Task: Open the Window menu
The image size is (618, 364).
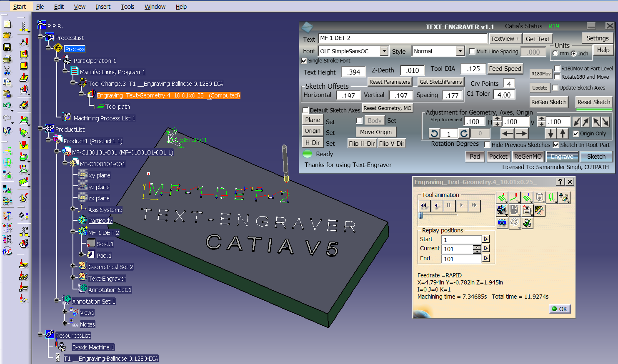Action: coord(155,7)
